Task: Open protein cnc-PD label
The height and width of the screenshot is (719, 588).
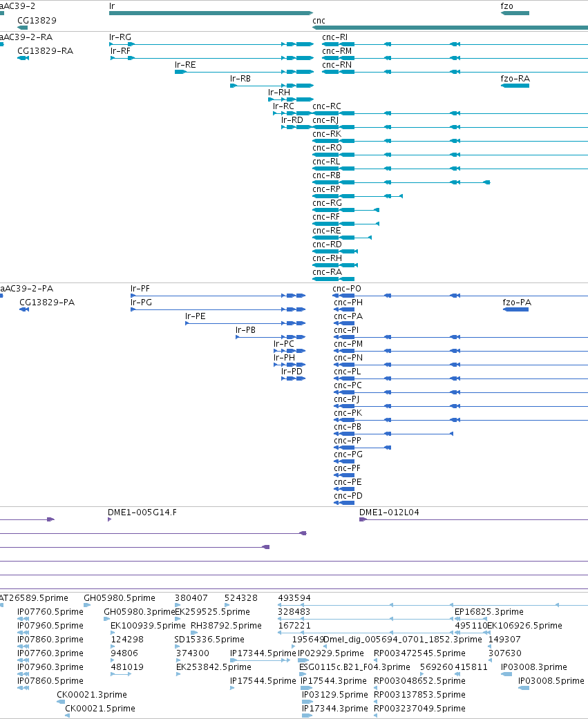Action: [x=348, y=496]
